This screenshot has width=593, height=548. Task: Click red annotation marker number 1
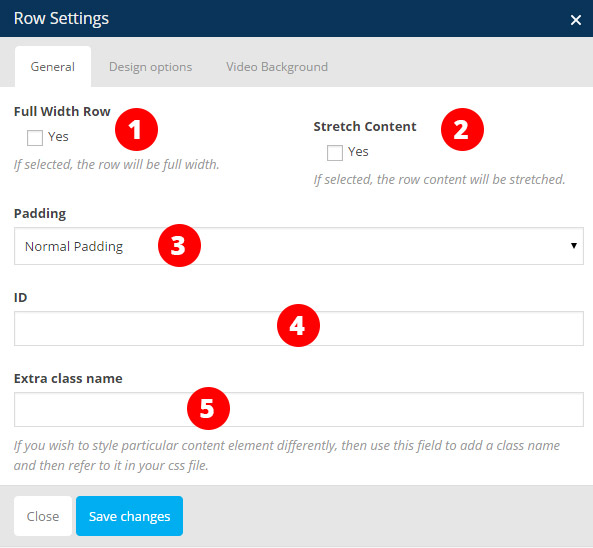[136, 129]
